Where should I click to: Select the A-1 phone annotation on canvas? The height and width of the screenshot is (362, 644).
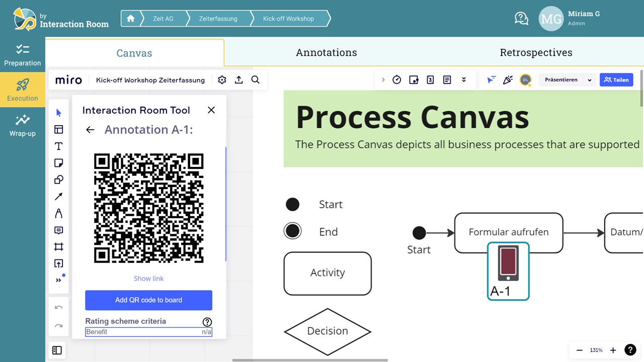(508, 271)
